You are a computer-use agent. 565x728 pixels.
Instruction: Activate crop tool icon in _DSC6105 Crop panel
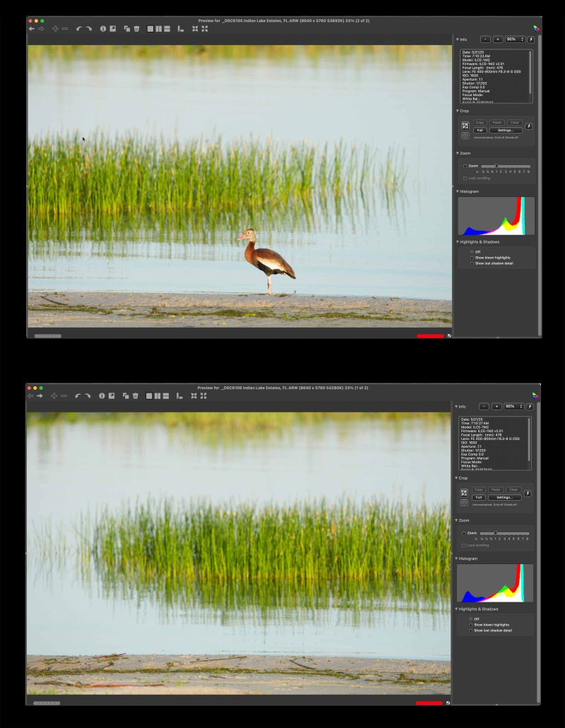tap(465, 126)
